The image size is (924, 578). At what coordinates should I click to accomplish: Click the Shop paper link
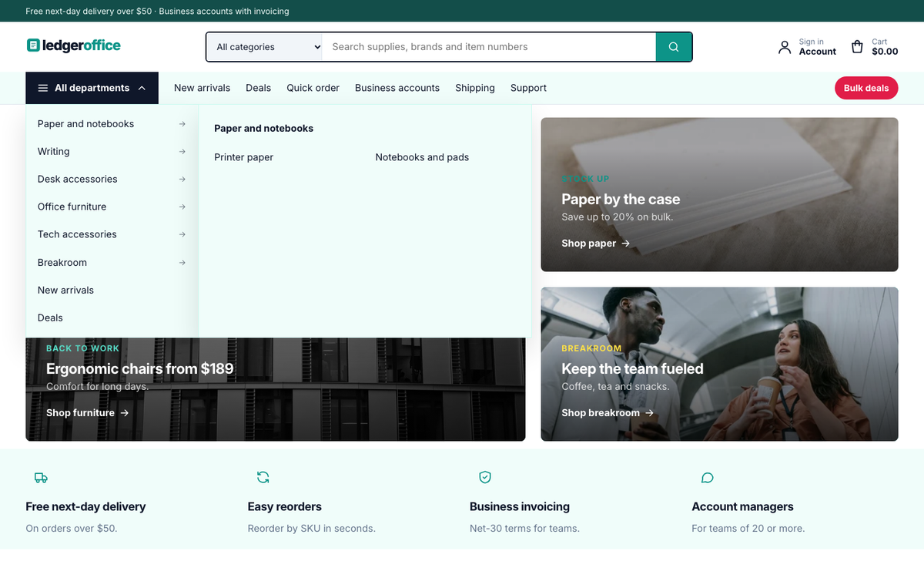point(596,244)
